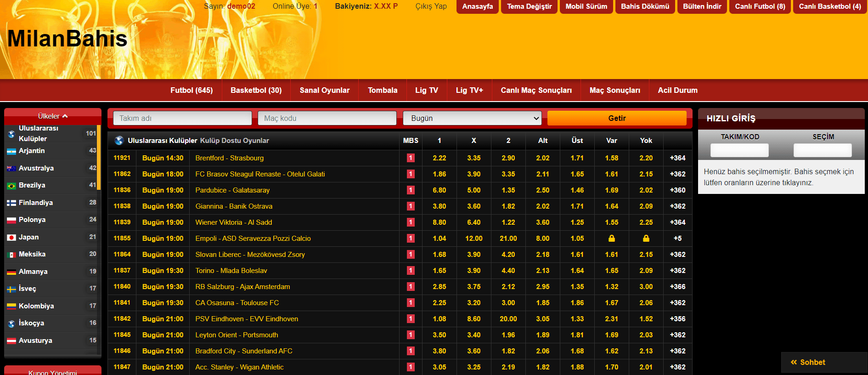This screenshot has width=868, height=375.
Task: Click the MilanBahis logo
Action: [x=68, y=38]
